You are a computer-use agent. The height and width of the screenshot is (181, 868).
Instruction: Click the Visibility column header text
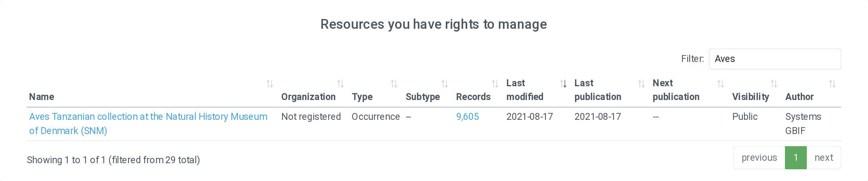pyautogui.click(x=750, y=97)
